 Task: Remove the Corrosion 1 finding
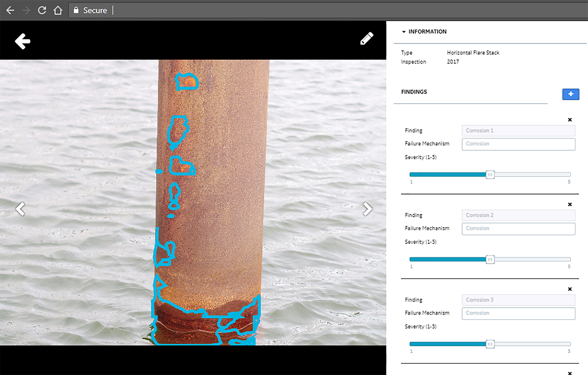pos(570,120)
